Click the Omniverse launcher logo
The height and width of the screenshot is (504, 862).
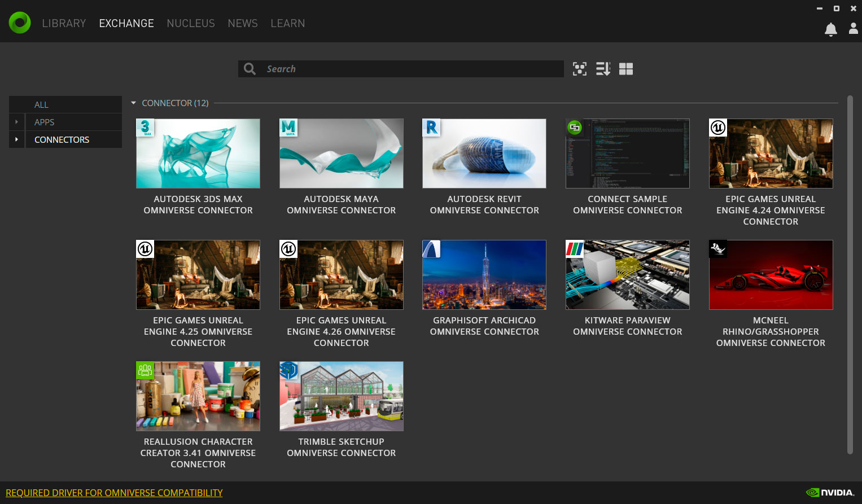coord(20,23)
